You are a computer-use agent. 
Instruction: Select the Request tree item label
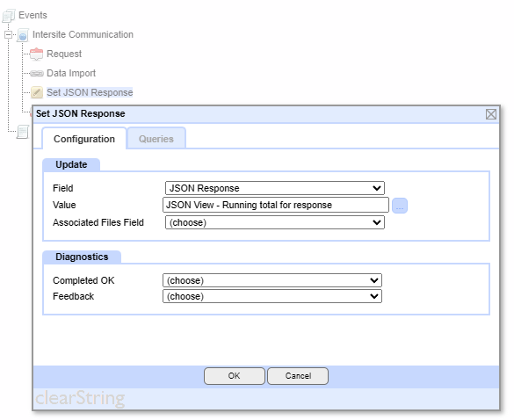point(64,54)
